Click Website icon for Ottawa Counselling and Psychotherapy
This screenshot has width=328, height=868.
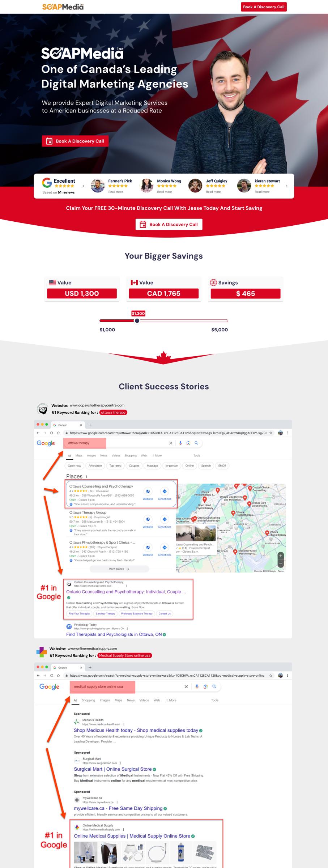(x=148, y=492)
